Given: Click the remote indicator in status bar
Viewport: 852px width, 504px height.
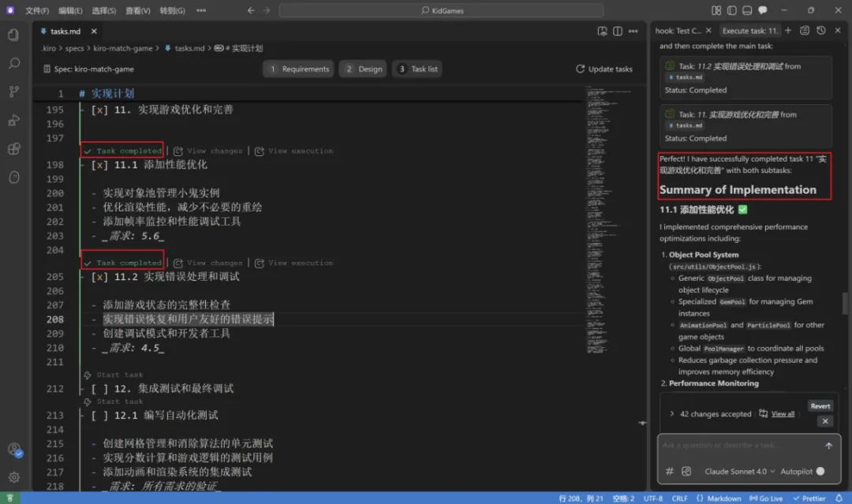Looking at the screenshot, I should (x=9, y=498).
